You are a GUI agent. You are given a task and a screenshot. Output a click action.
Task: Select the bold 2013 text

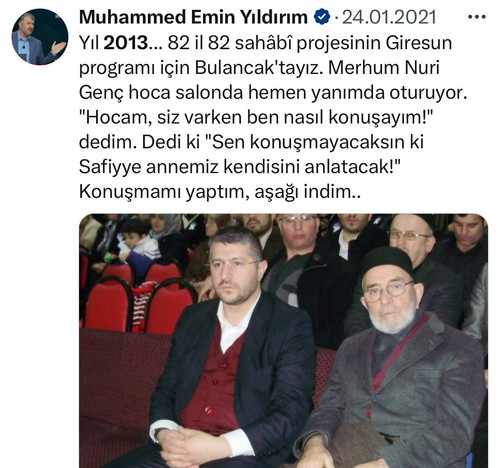pos(126,43)
